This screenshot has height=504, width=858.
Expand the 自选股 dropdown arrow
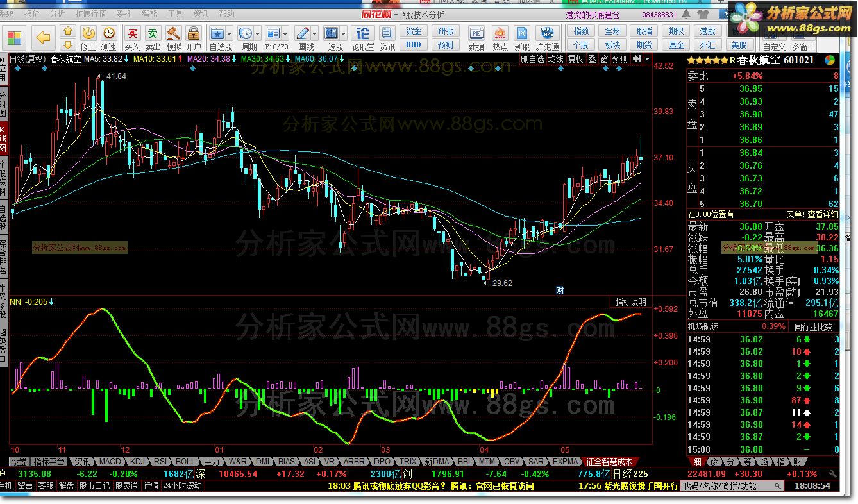click(230, 33)
